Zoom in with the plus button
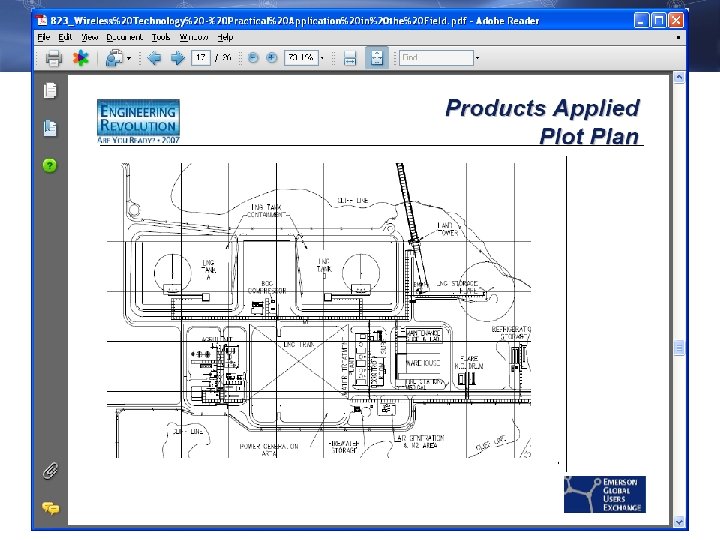The width and height of the screenshot is (720, 540). pos(272,58)
